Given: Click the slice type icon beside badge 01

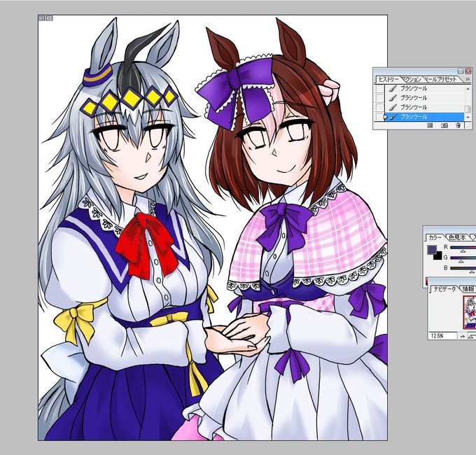Looking at the screenshot, I should 50,18.
